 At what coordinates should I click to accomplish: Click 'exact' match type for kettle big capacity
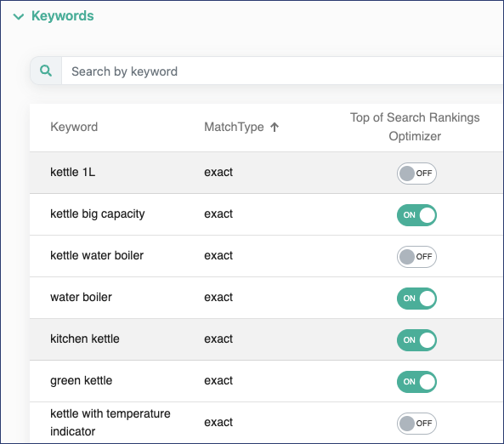pos(218,214)
